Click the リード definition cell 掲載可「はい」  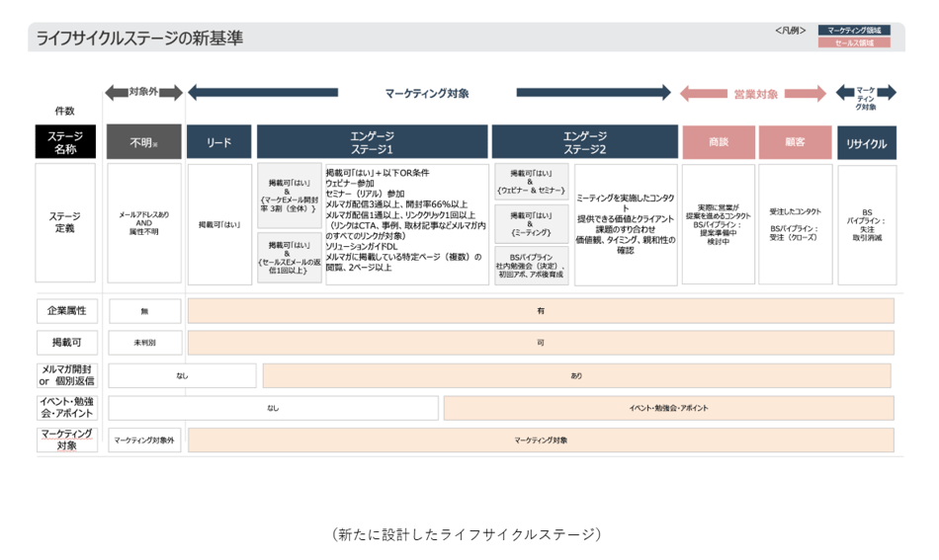point(219,224)
